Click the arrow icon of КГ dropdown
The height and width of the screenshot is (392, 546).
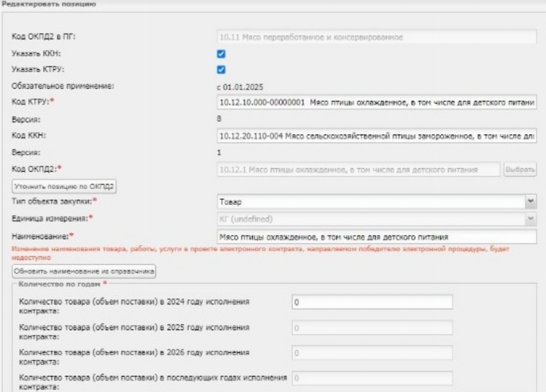pos(531,219)
